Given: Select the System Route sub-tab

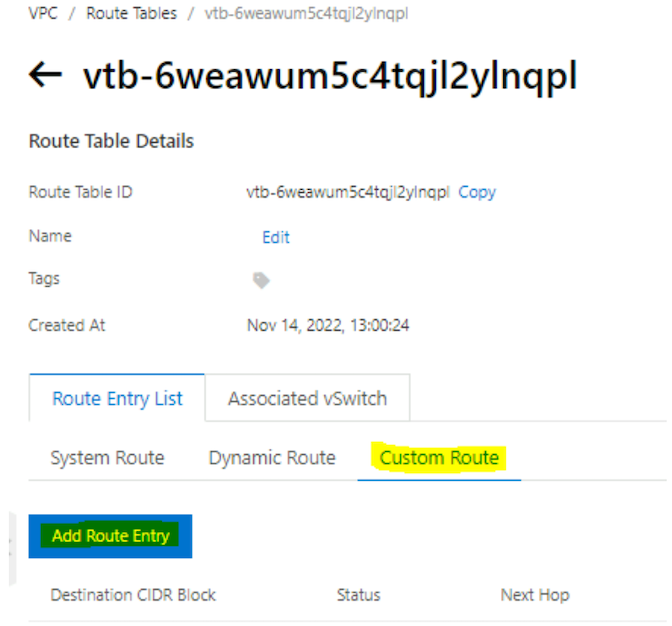Looking at the screenshot, I should coord(107,458).
